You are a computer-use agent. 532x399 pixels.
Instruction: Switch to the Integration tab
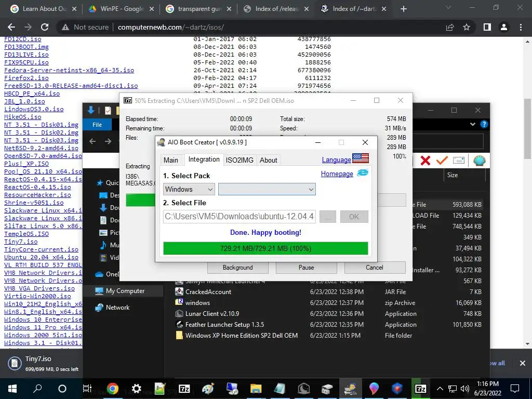tap(204, 159)
